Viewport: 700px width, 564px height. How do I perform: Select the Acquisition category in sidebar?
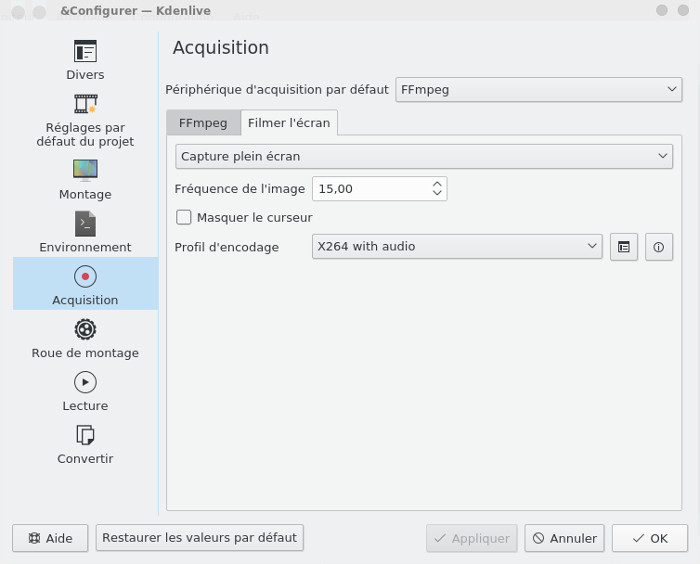click(x=85, y=284)
